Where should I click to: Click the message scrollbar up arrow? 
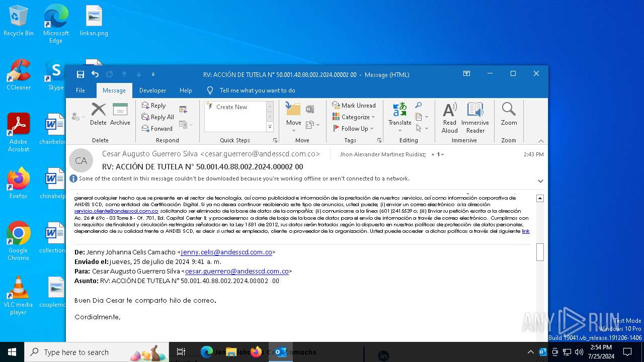coord(540,199)
